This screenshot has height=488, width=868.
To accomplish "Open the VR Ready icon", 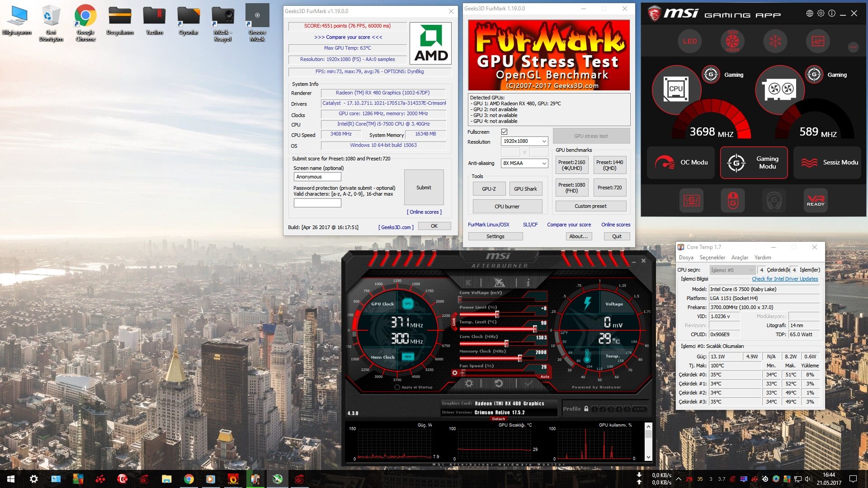I will (x=816, y=200).
